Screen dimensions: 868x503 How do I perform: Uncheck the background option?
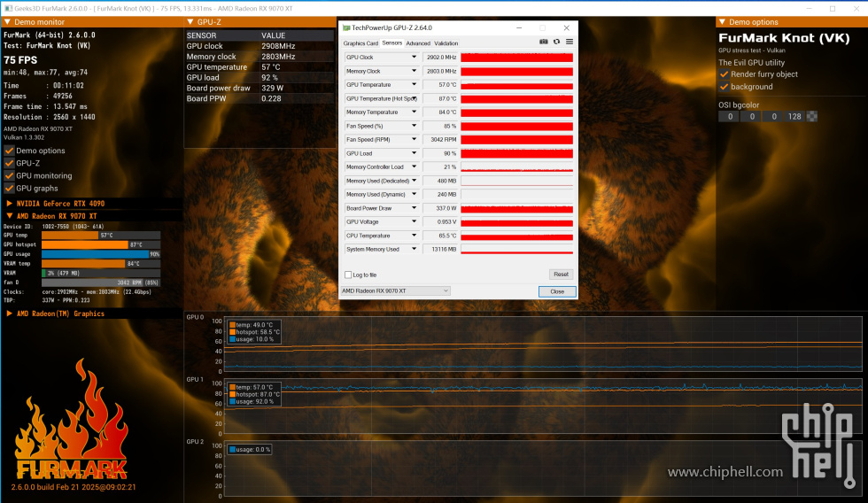(x=724, y=87)
